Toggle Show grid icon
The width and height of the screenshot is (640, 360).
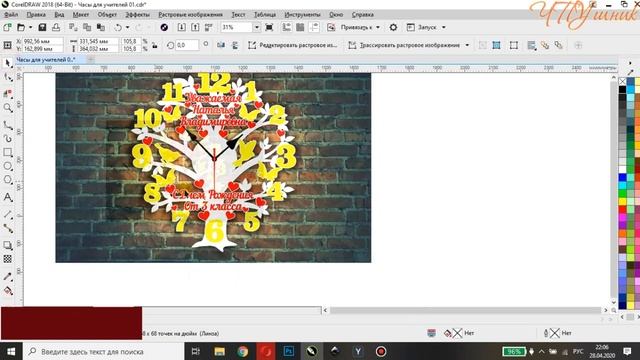(x=300, y=27)
